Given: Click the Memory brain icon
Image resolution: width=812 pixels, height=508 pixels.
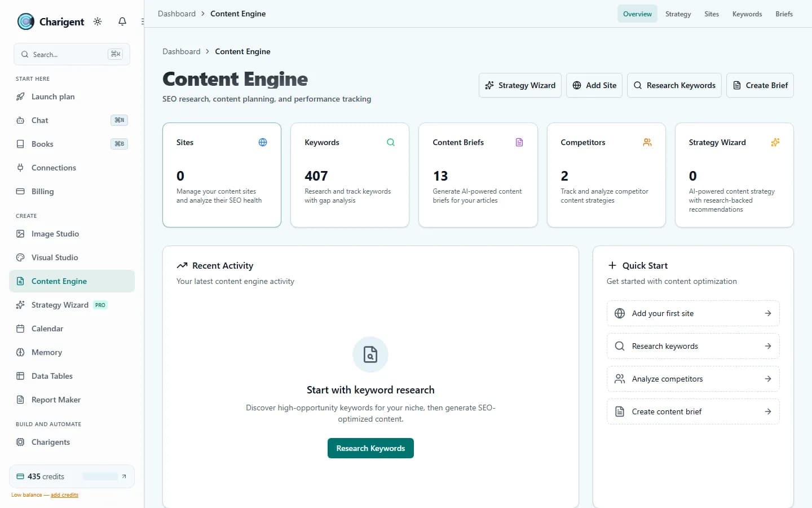Looking at the screenshot, I should click(x=20, y=352).
